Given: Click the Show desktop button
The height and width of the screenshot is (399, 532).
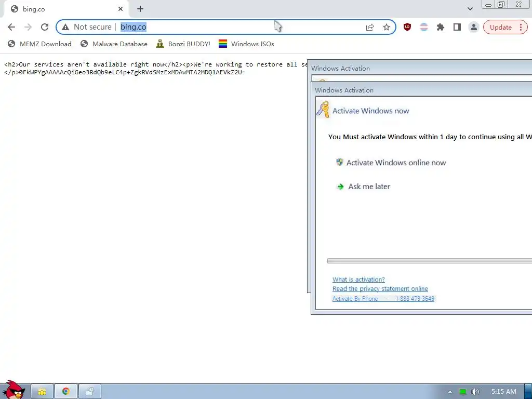Looking at the screenshot, I should 528,392.
